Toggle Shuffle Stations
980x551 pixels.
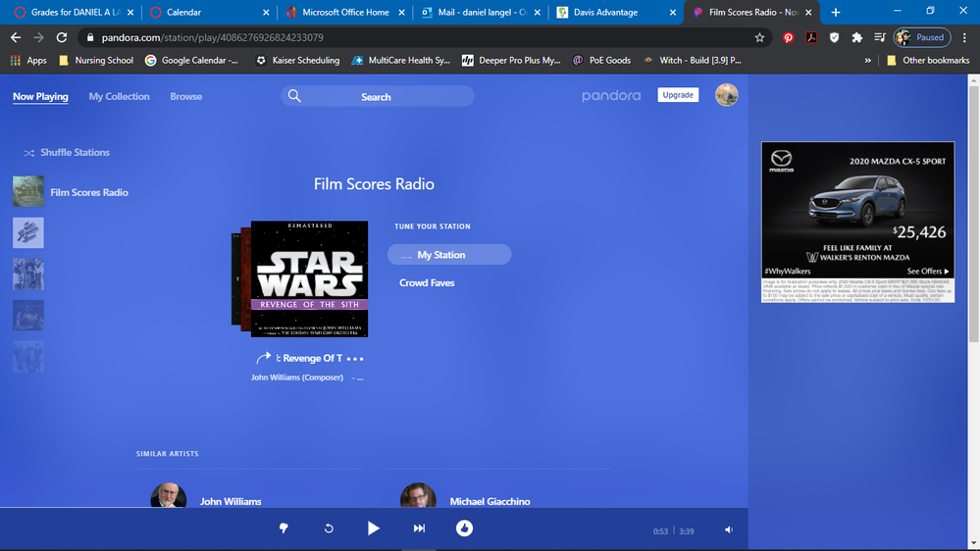point(67,153)
